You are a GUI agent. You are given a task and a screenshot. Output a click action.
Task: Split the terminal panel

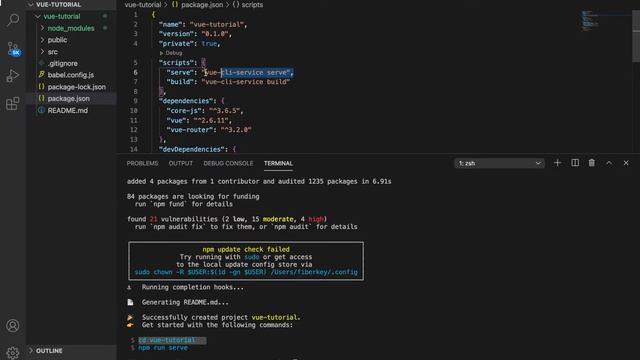575,163
